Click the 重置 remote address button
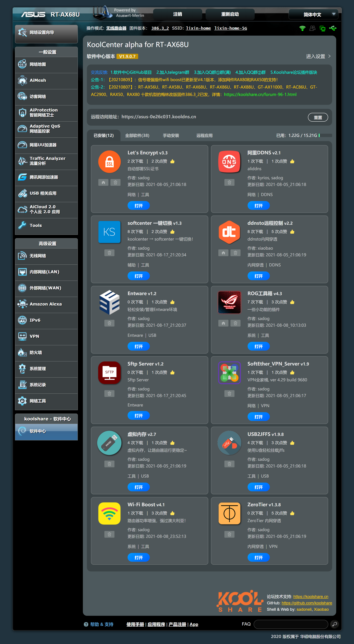The image size is (354, 644). coord(318,117)
